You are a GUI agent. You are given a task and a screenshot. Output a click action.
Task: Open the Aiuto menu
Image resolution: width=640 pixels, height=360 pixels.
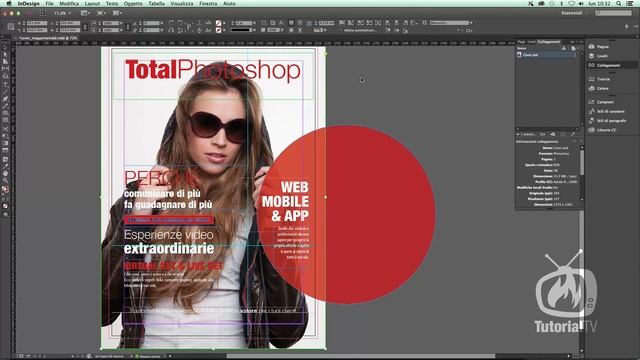click(229, 3)
